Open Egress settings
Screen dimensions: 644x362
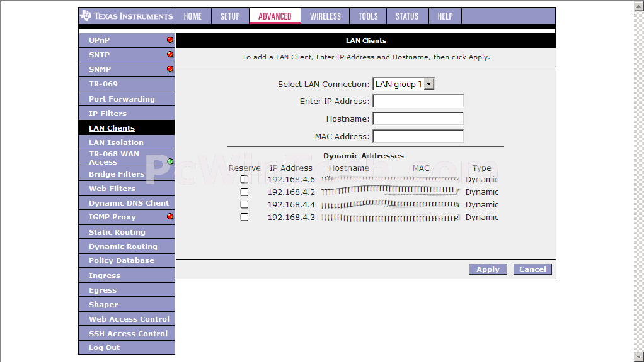127,289
